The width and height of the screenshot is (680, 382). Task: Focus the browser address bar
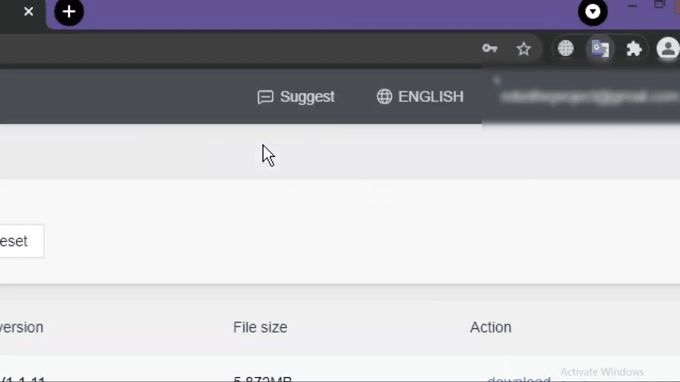(x=234, y=49)
